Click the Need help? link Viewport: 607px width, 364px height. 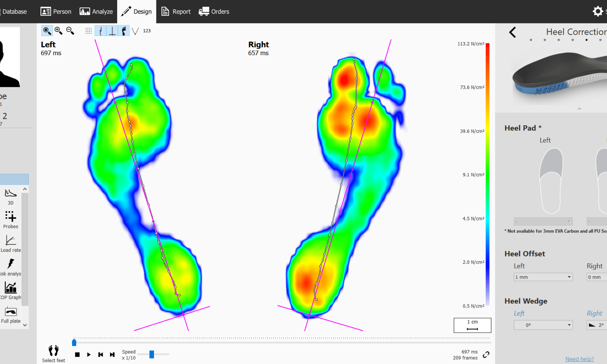[x=579, y=359]
